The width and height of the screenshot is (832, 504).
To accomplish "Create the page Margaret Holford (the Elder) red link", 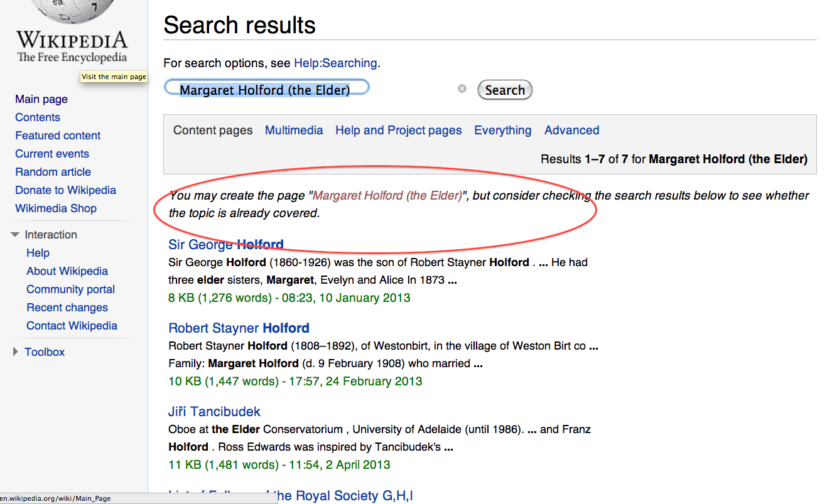I will pos(387,195).
